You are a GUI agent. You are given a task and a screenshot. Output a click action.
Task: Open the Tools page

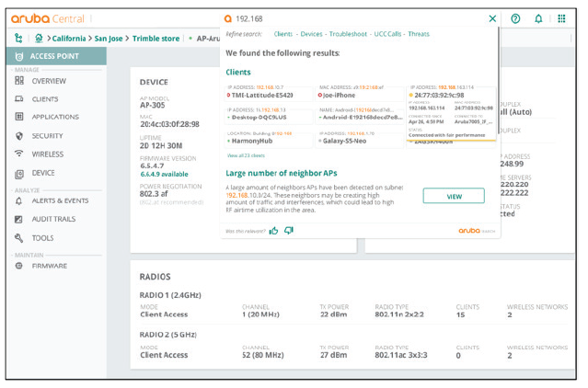coord(42,238)
